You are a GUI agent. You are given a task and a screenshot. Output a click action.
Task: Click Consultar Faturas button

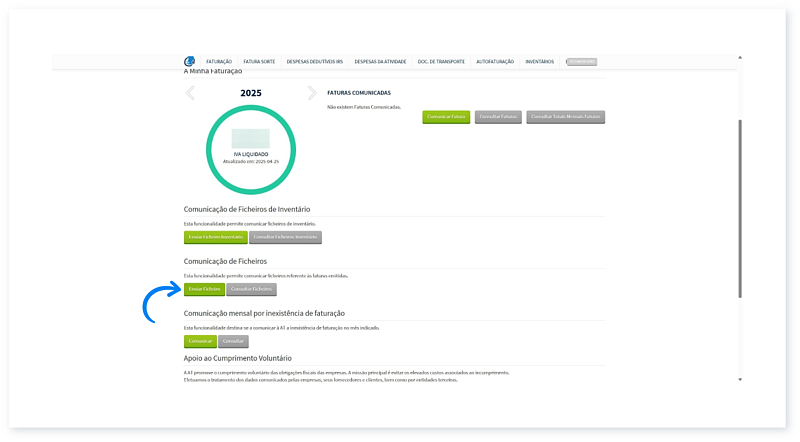click(x=497, y=117)
